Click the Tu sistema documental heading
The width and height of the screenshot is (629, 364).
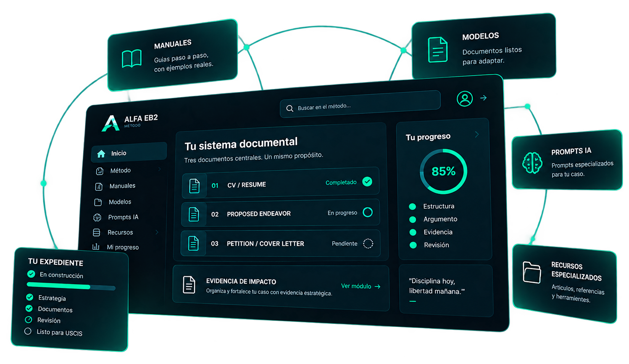(x=241, y=144)
